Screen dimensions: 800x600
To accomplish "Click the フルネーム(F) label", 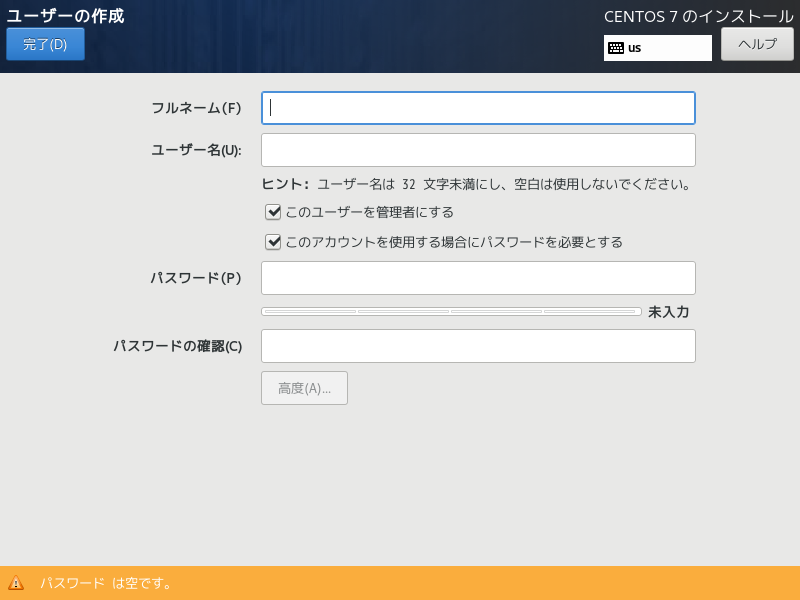I will (x=196, y=108).
